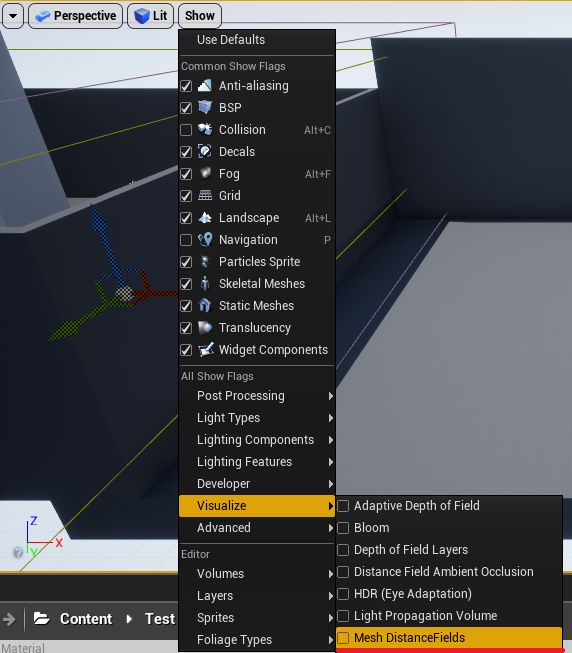Toggle the Anti-aliasing checkbox
The width and height of the screenshot is (572, 653).
pos(186,86)
